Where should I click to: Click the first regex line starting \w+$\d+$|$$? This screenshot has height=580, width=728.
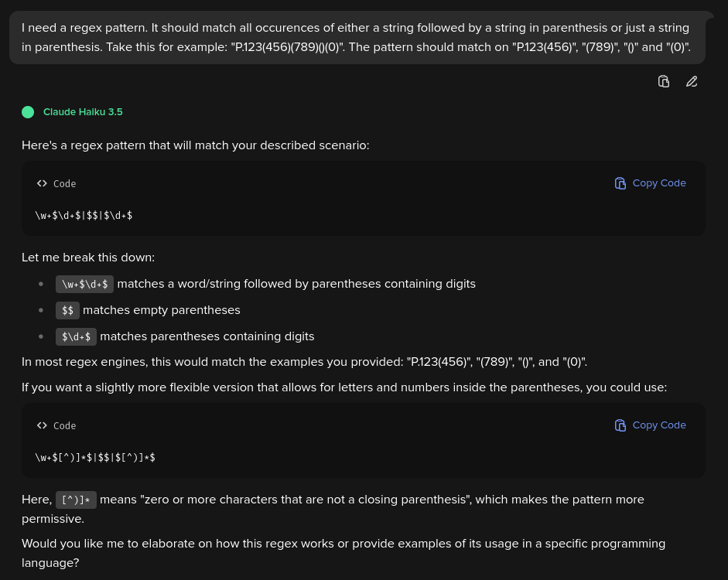[x=84, y=216]
